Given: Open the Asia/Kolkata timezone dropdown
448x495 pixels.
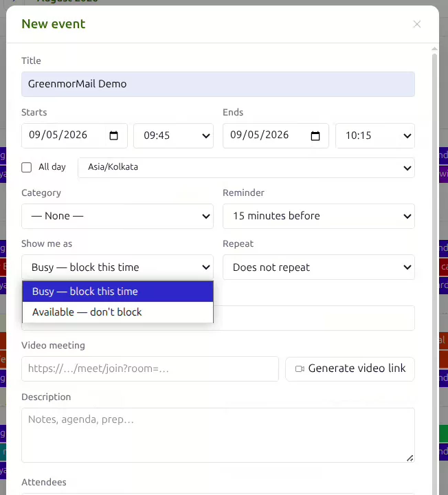Looking at the screenshot, I should point(246,168).
